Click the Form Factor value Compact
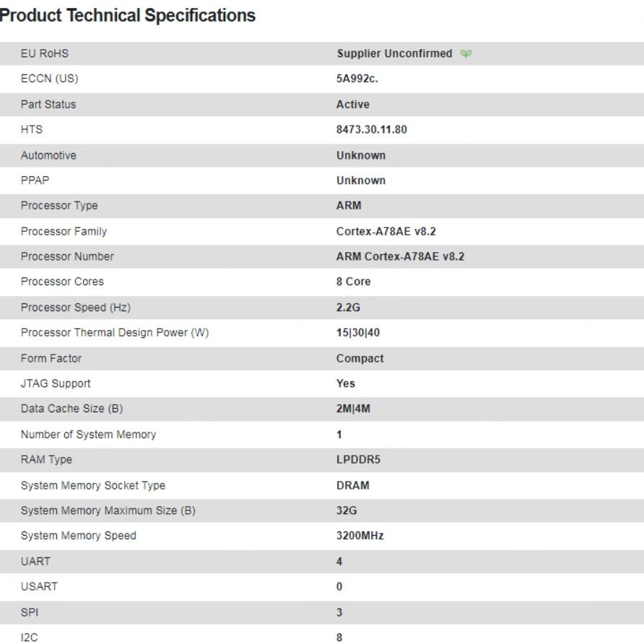 point(360,358)
